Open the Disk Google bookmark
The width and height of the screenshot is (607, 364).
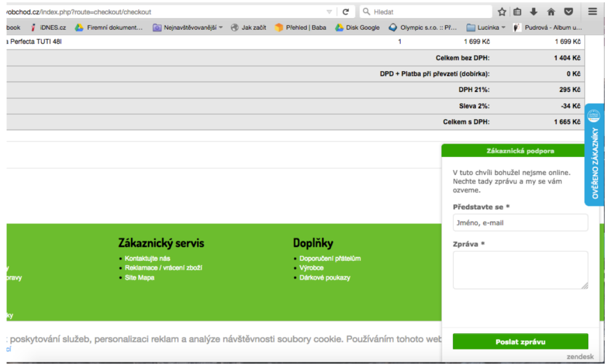coord(357,27)
